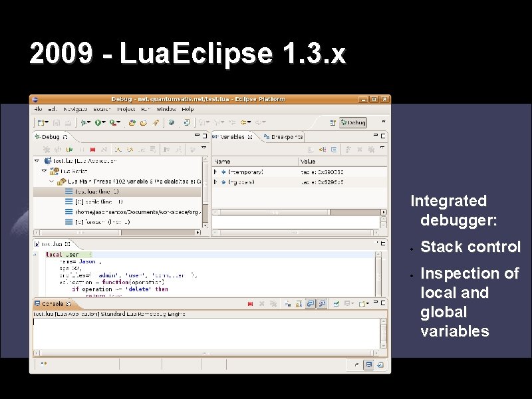This screenshot has height=399, width=532.
Task: Click the Suspend icon in Debug view
Action: click(82, 149)
